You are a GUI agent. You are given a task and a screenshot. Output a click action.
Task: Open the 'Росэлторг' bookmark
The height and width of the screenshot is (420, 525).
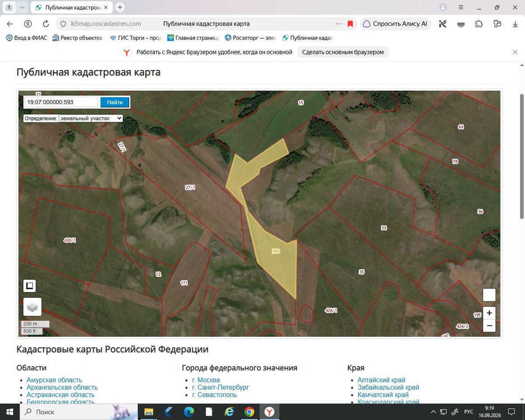[x=251, y=38]
